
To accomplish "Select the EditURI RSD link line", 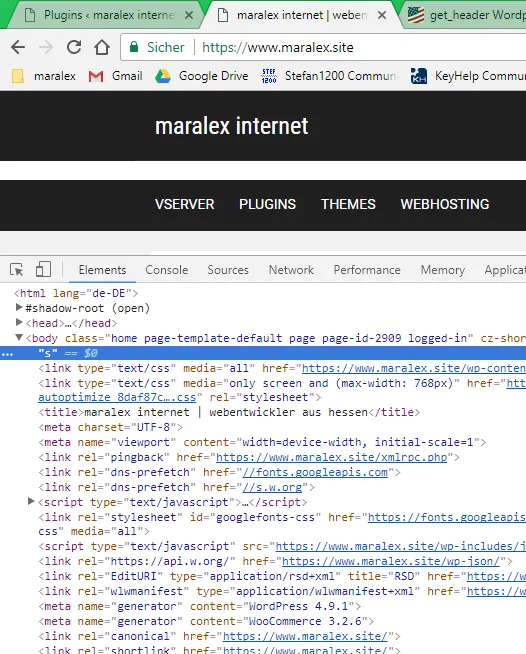I will 282,576.
